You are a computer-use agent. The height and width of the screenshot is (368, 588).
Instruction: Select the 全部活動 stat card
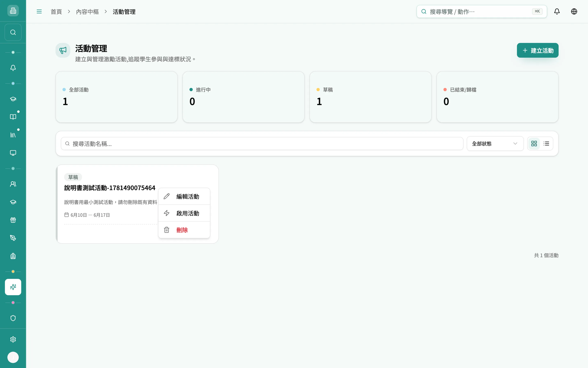tap(116, 97)
